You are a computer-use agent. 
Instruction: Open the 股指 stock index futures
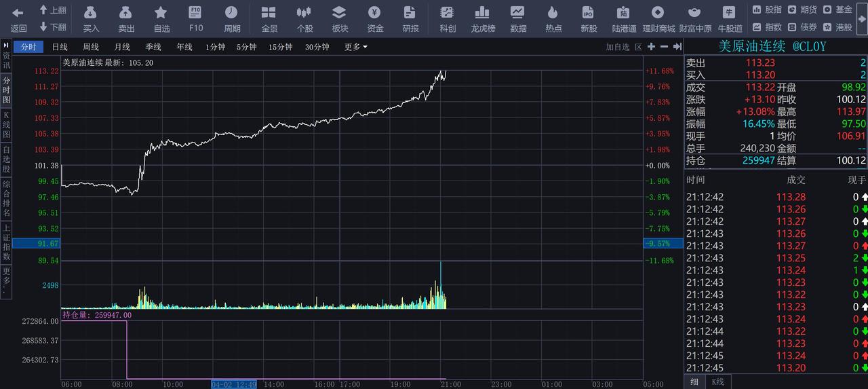[767, 10]
